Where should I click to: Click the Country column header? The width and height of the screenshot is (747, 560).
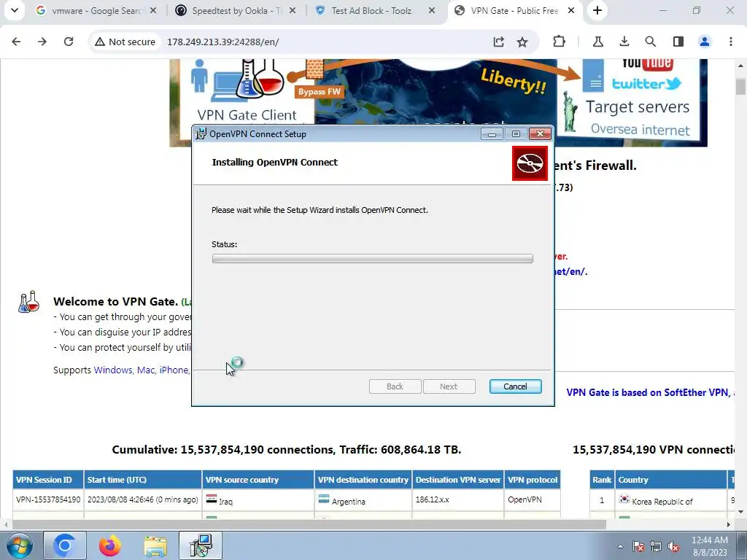pyautogui.click(x=671, y=480)
